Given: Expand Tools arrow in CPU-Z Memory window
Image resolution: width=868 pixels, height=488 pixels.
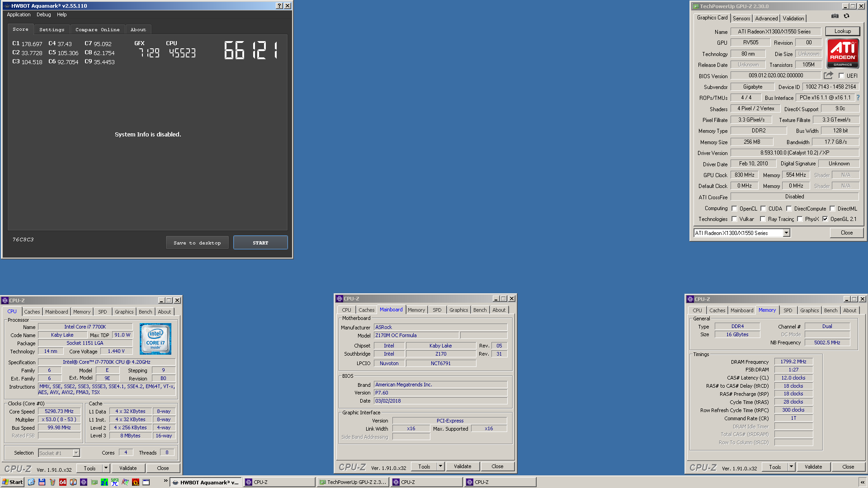Looking at the screenshot, I should (x=791, y=467).
